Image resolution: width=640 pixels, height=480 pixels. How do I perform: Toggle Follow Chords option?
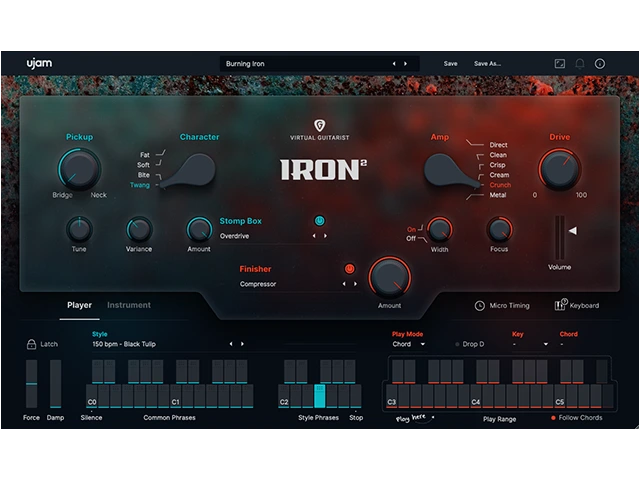tap(576, 418)
